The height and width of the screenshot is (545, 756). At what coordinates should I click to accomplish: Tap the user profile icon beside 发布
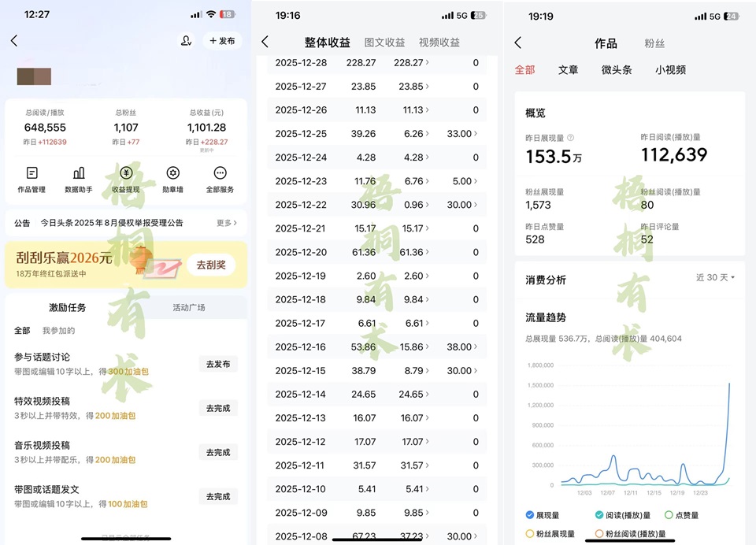click(186, 41)
